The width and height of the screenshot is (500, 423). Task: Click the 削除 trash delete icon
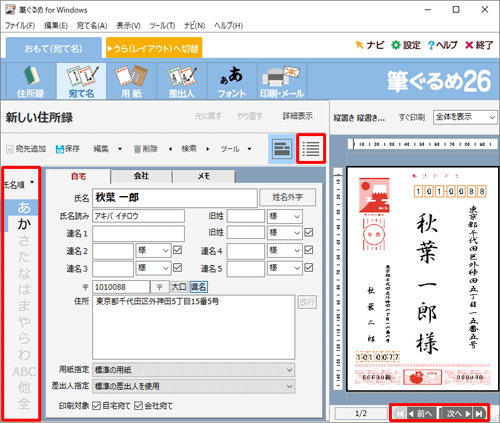tap(146, 149)
